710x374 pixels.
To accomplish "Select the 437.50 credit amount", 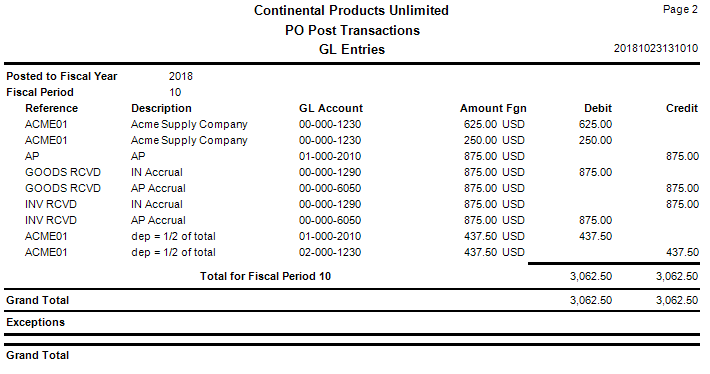I will pyautogui.click(x=682, y=252).
